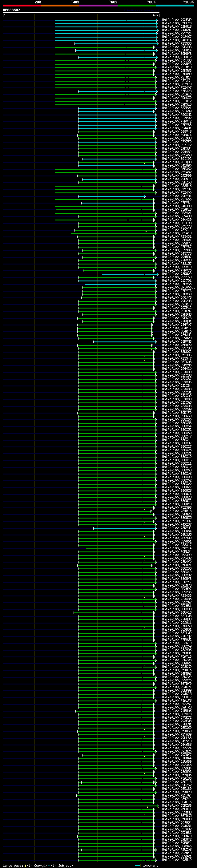Open hit label UniRef100_Q8S9R1
The width and height of the screenshot is (197, 868).
coord(177,856)
